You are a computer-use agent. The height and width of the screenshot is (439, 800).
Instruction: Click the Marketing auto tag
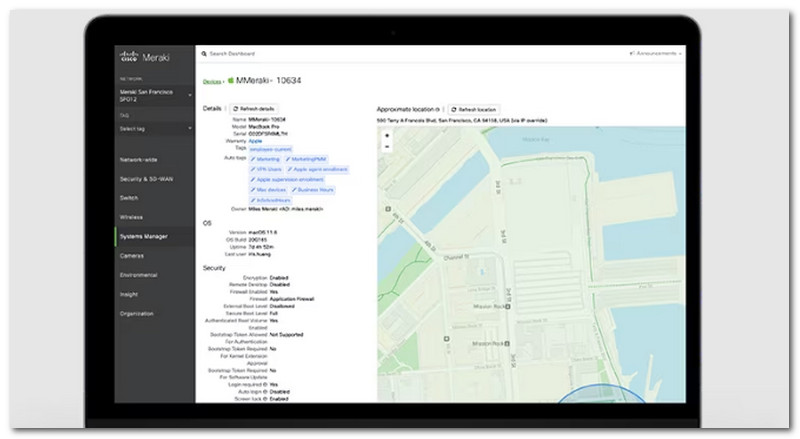[x=265, y=159]
